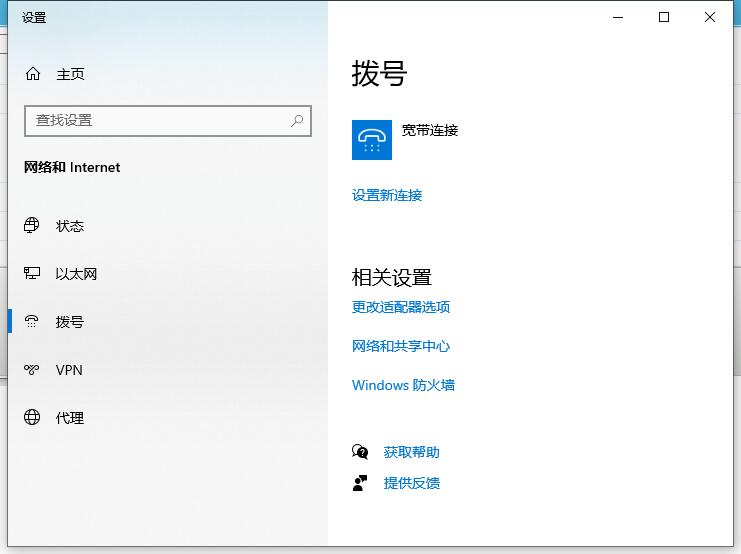Click the 代理 globe icon

(32, 417)
